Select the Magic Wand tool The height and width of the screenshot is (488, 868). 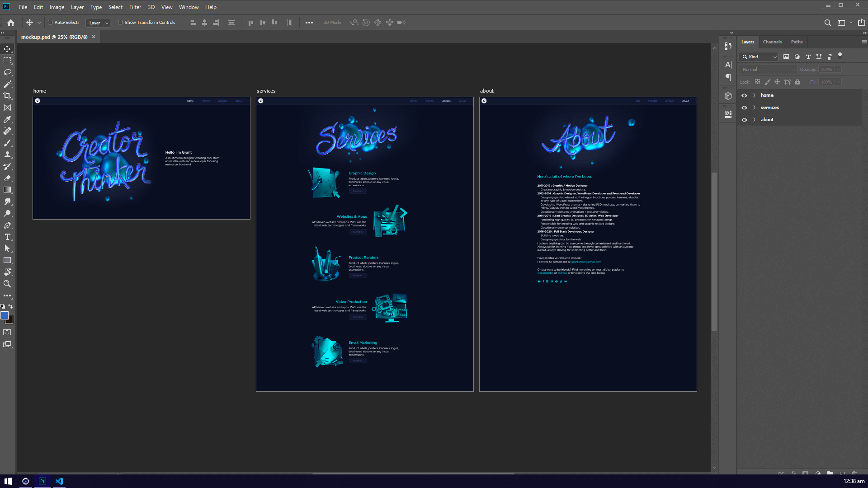click(7, 84)
